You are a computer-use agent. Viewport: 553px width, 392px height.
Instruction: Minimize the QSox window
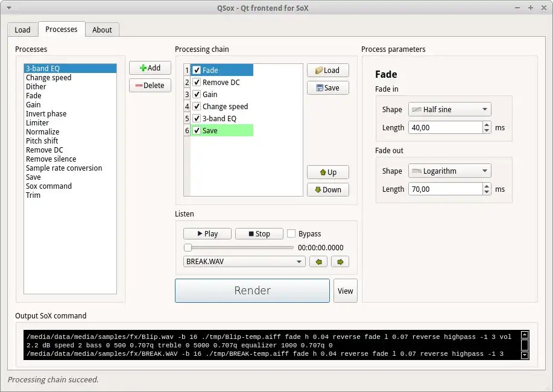(x=517, y=8)
